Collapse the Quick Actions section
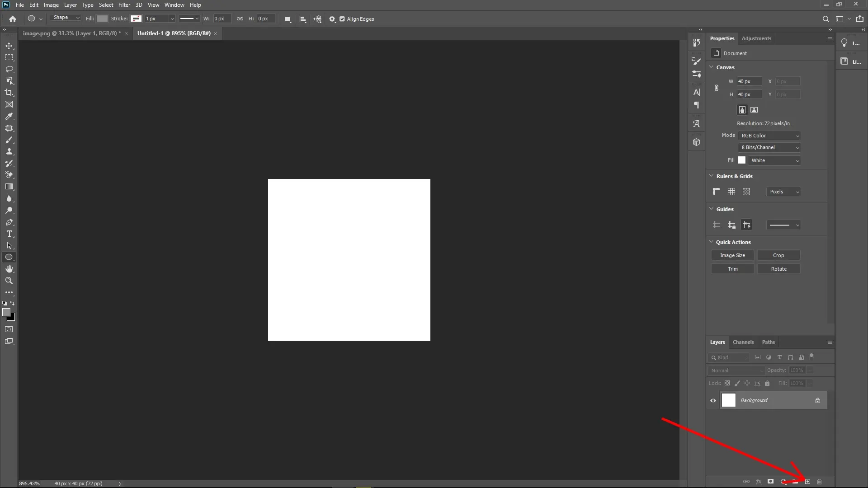This screenshot has width=868, height=488. [x=712, y=242]
